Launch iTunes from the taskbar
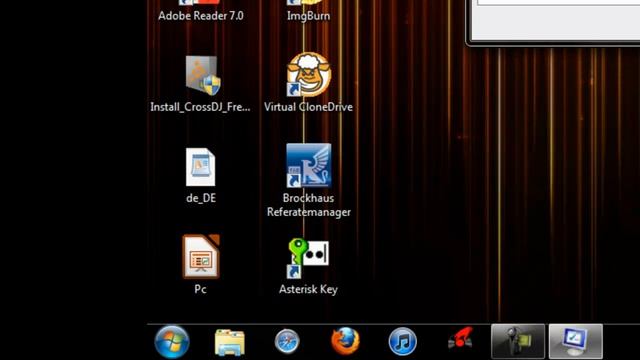This screenshot has height=360, width=640. [402, 342]
